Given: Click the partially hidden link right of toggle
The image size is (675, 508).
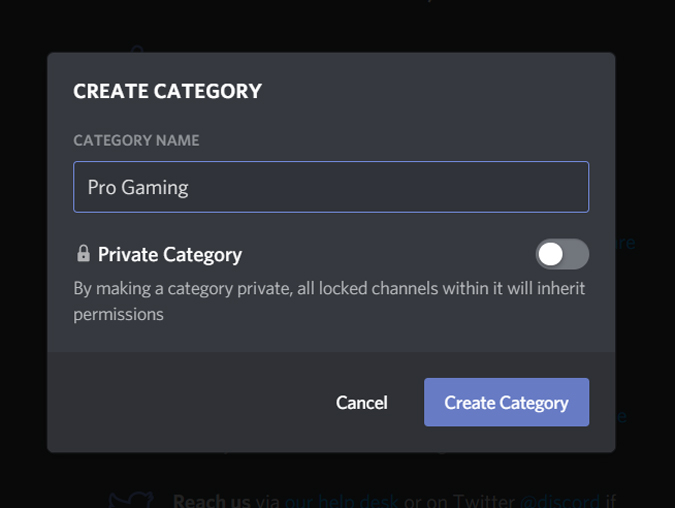Looking at the screenshot, I should click(625, 243).
